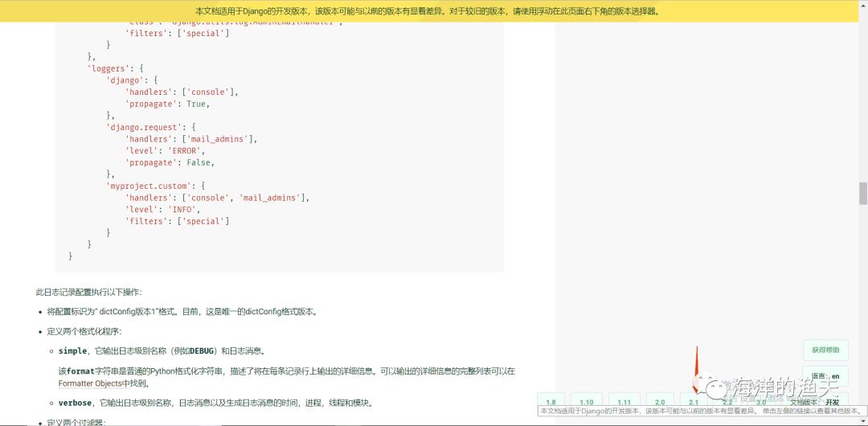The height and width of the screenshot is (426, 868).
Task: Open the 语言: en language selector
Action: (825, 376)
